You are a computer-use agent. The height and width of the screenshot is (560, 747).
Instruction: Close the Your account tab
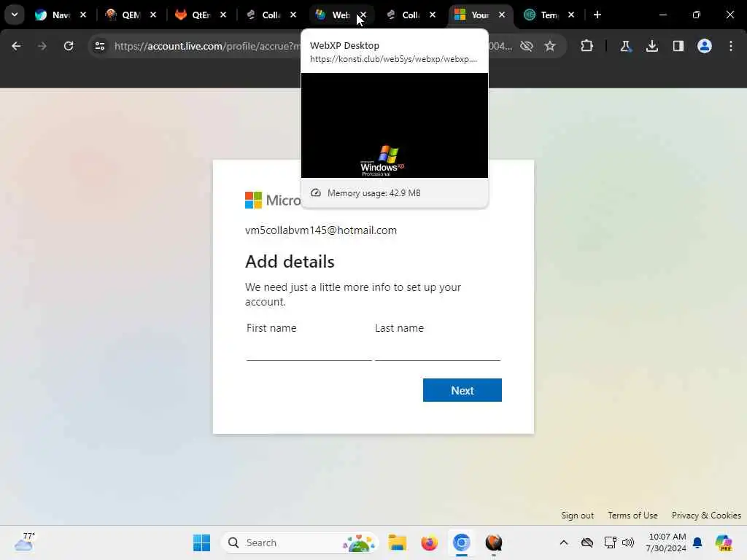point(502,15)
